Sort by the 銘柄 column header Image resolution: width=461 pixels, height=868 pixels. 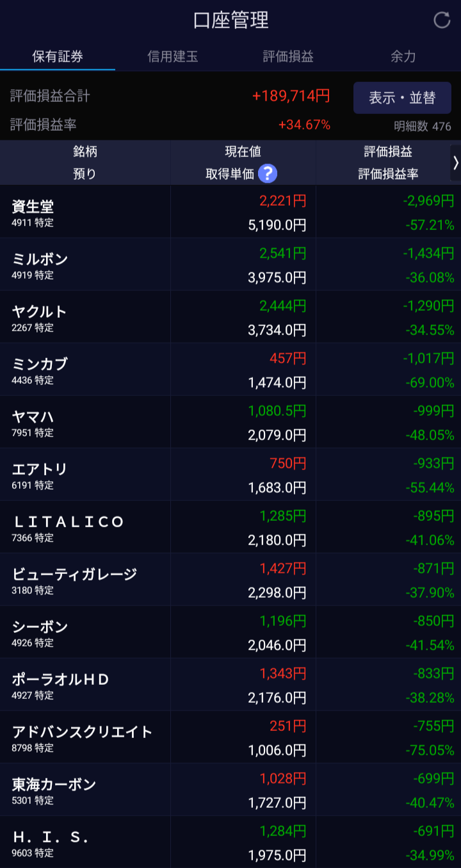click(85, 152)
